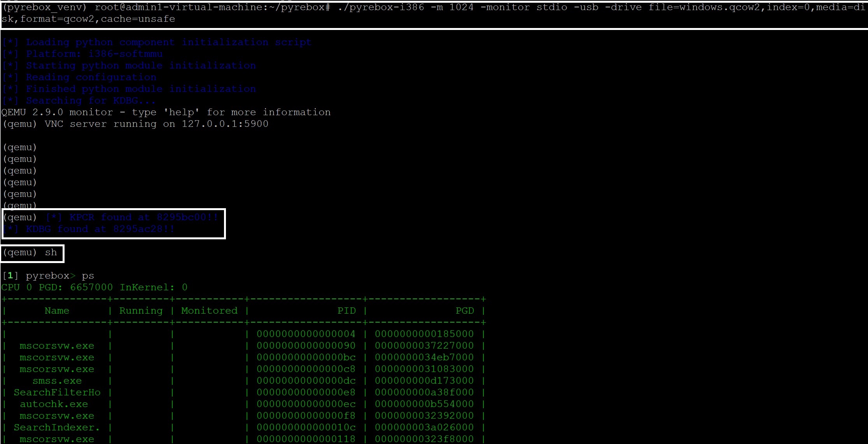Screen dimensions: 868x444
Task: Click the SearchFilterHo process name
Action: [x=57, y=392]
